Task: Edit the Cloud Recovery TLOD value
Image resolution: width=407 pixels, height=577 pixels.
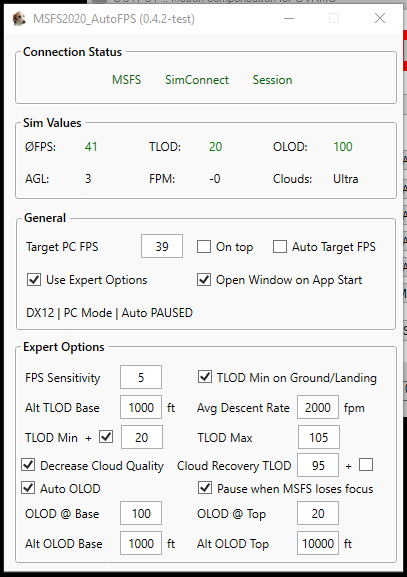Action: click(x=318, y=466)
